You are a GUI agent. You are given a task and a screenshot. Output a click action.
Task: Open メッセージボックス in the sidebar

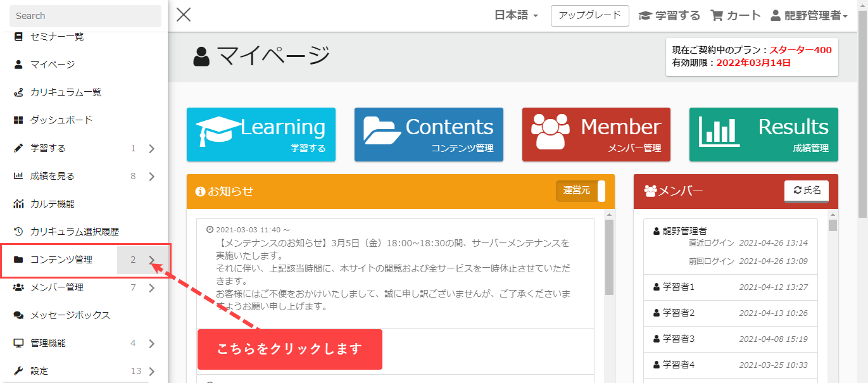pos(70,315)
